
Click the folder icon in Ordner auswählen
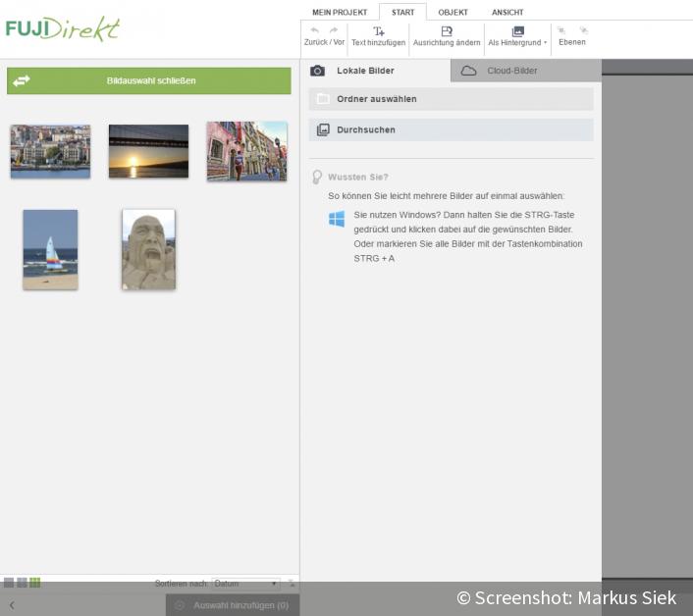(x=323, y=99)
